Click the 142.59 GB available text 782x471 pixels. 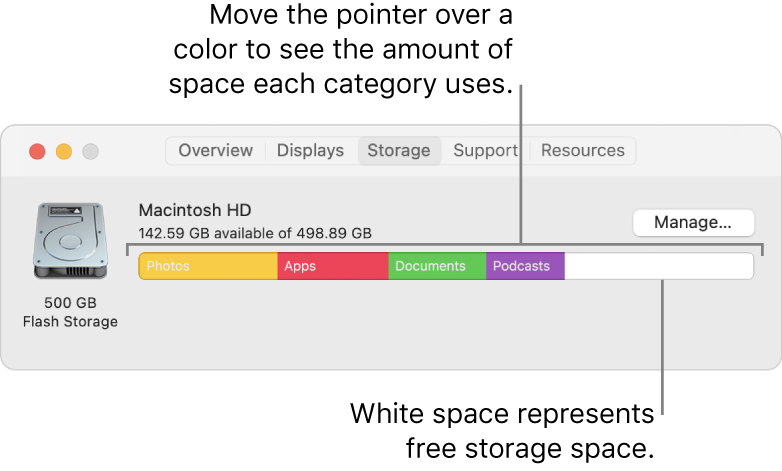(x=255, y=233)
